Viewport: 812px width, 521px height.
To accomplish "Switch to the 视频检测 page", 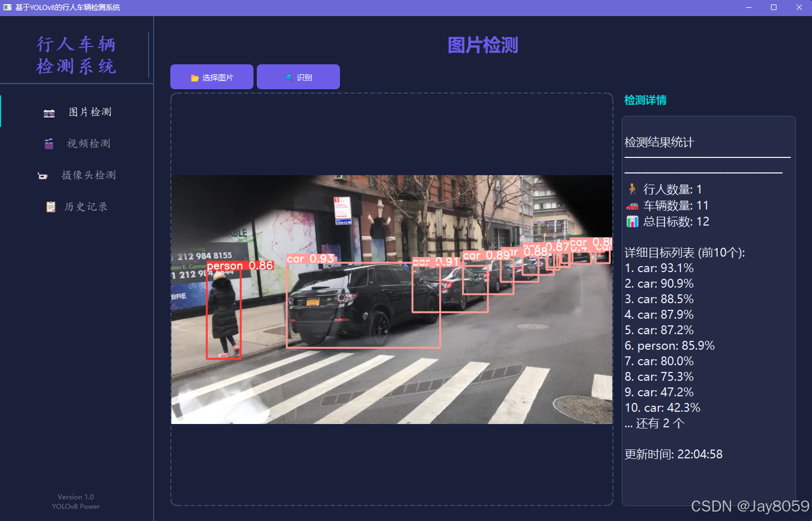I will coord(77,144).
